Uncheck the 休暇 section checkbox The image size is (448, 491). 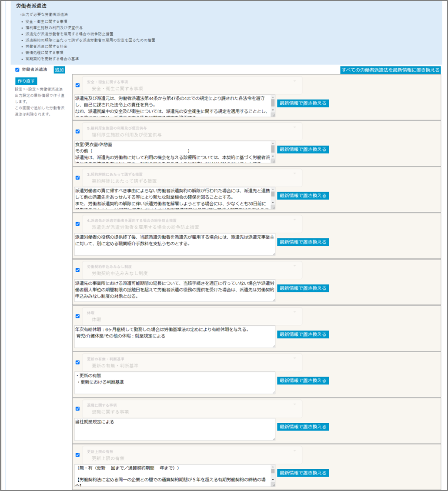(x=78, y=316)
